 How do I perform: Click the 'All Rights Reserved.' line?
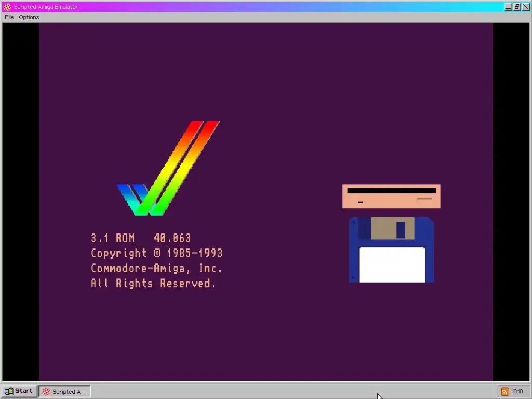153,283
